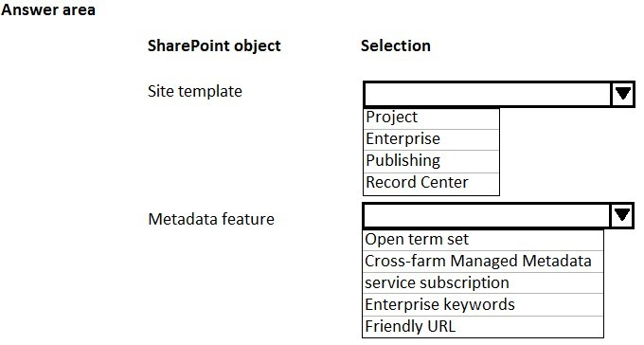Choose the Publishing site template option

tap(431, 161)
